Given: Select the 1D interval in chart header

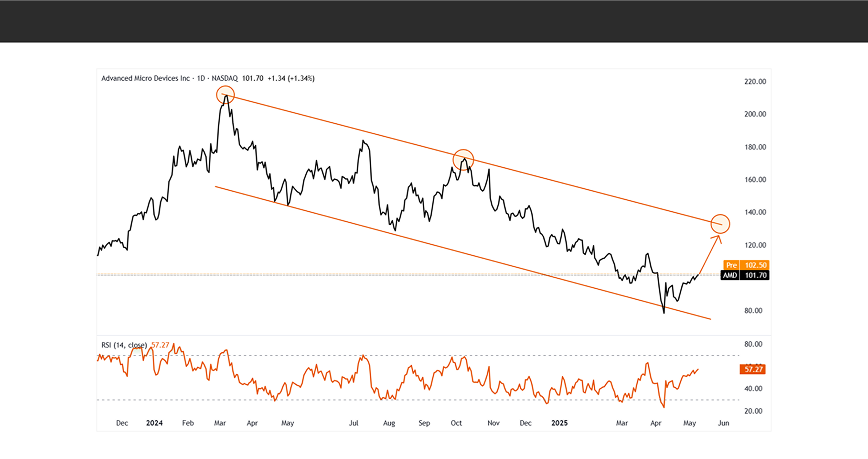Looking at the screenshot, I should coord(200,78).
